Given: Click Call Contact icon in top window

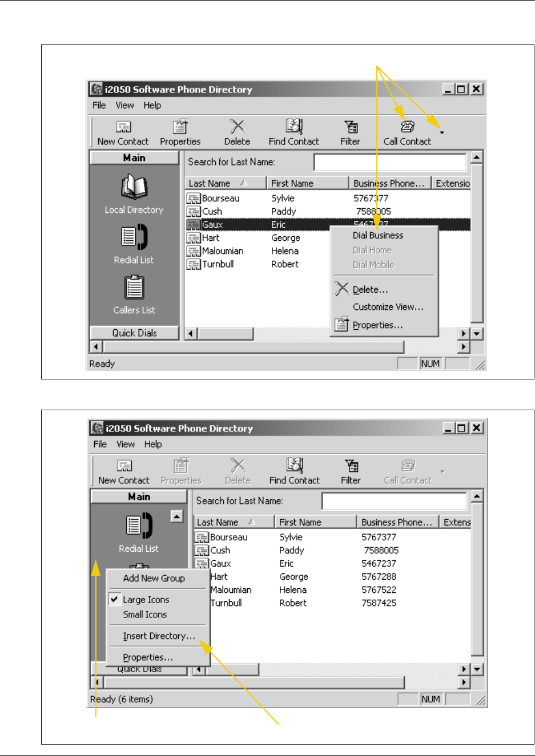Looking at the screenshot, I should pyautogui.click(x=407, y=126).
